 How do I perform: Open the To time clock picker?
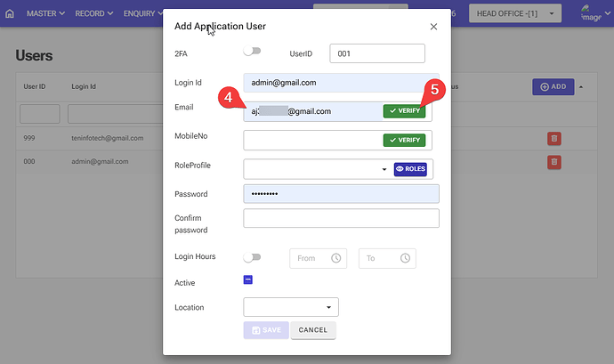pyautogui.click(x=405, y=258)
